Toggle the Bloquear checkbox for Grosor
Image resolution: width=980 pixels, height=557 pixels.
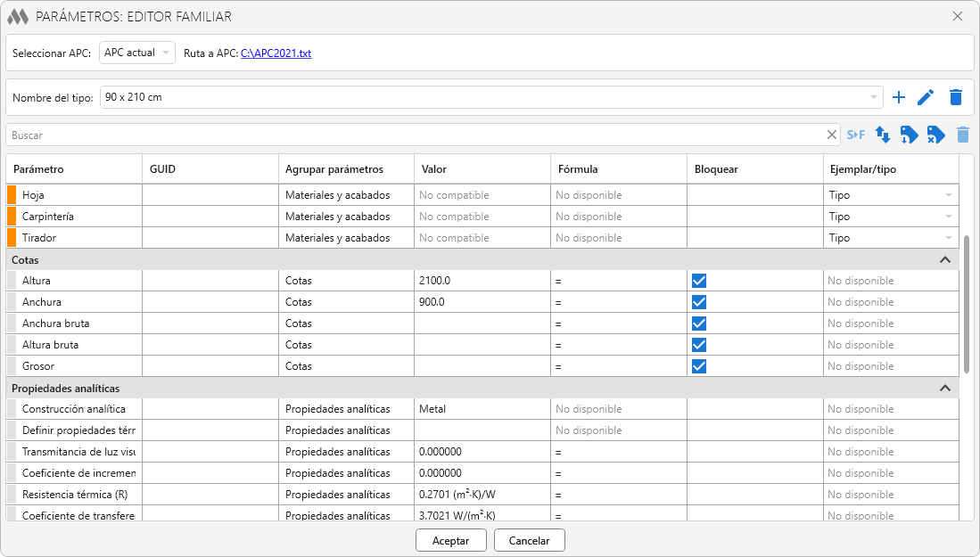click(x=699, y=366)
